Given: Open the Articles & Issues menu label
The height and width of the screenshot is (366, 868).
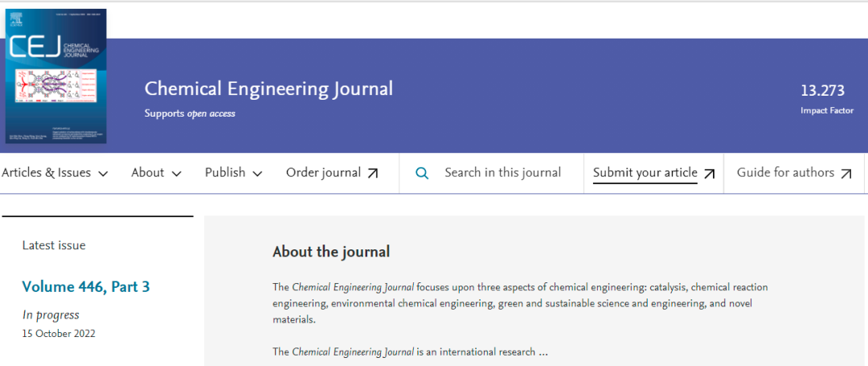Looking at the screenshot, I should [x=46, y=173].
